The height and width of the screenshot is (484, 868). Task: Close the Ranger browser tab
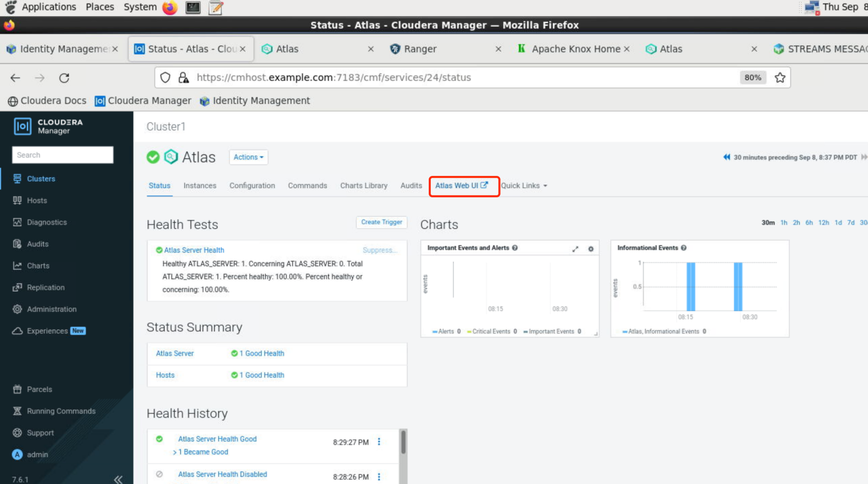[x=498, y=49]
